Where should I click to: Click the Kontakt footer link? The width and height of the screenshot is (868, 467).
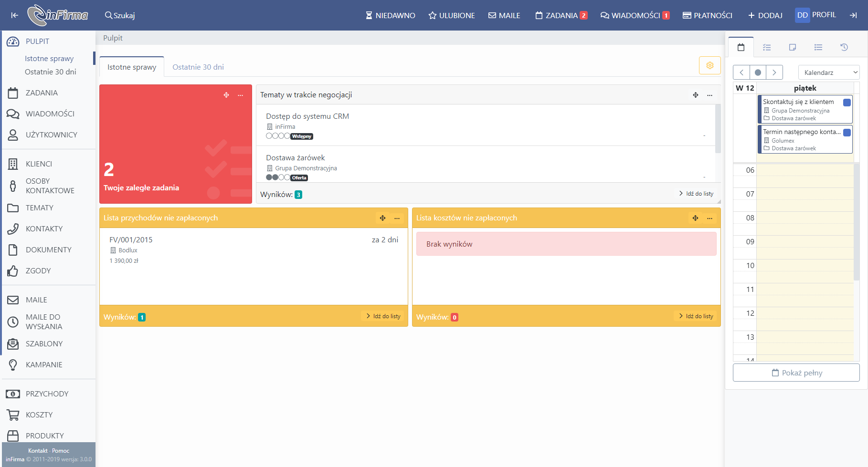(38, 451)
